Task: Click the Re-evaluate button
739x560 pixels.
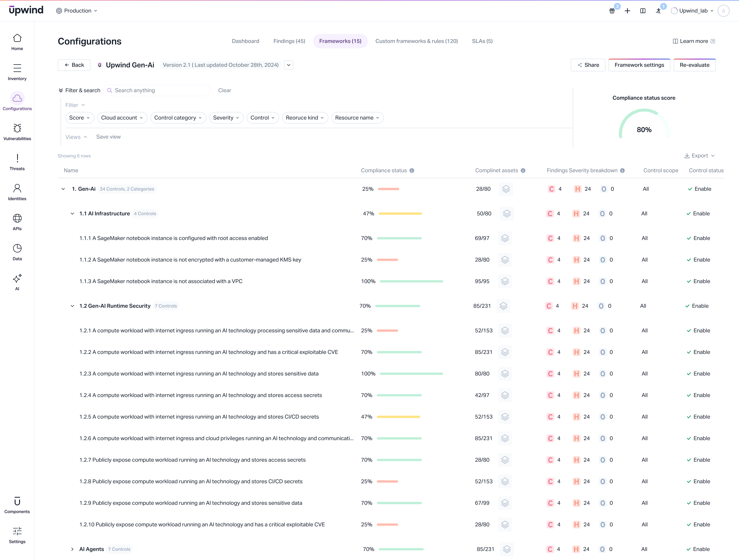Action: click(695, 65)
